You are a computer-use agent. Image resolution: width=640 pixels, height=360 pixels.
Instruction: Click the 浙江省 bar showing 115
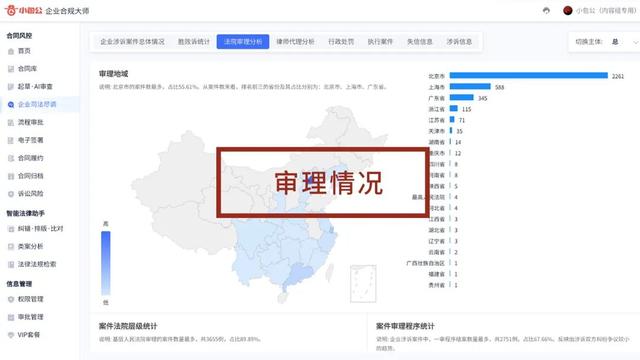pos(453,109)
